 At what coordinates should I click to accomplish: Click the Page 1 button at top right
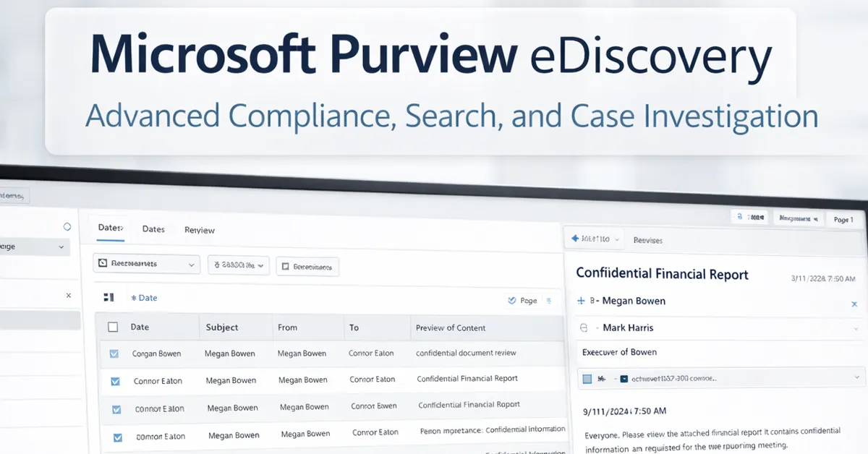click(844, 219)
